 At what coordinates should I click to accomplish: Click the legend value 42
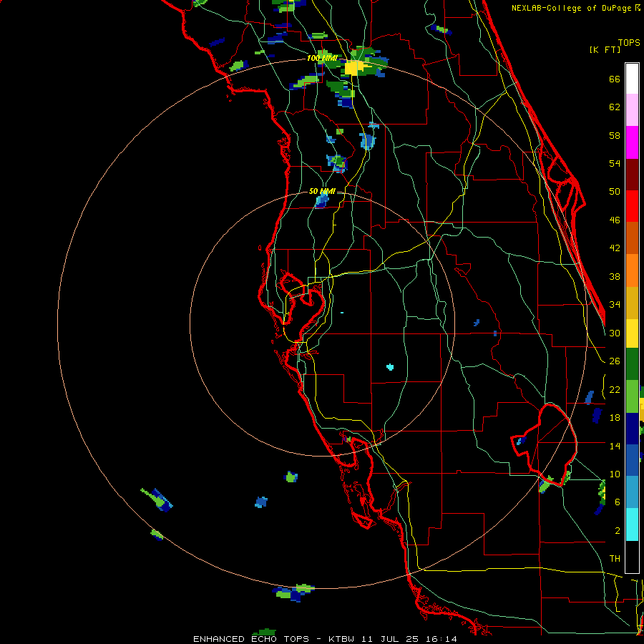point(615,248)
